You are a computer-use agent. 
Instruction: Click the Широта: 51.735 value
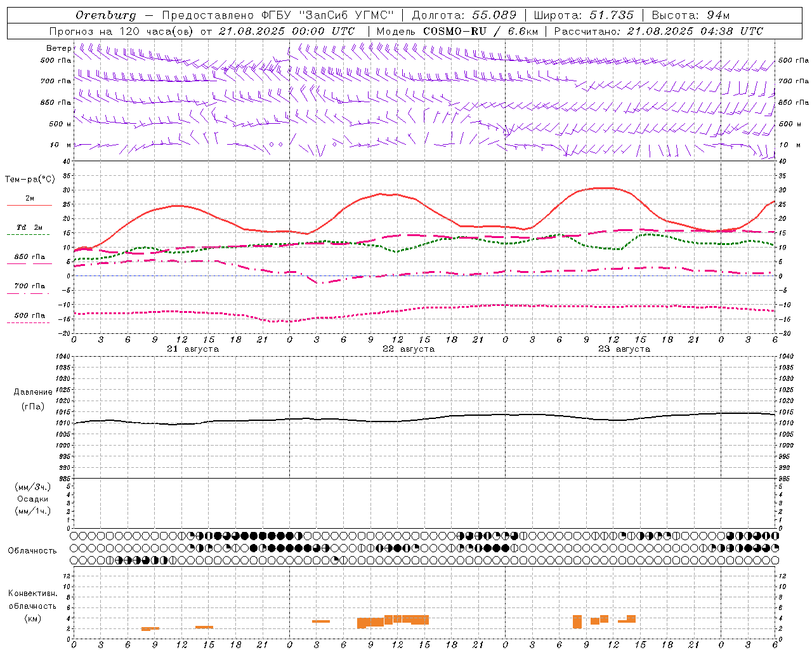(584, 15)
